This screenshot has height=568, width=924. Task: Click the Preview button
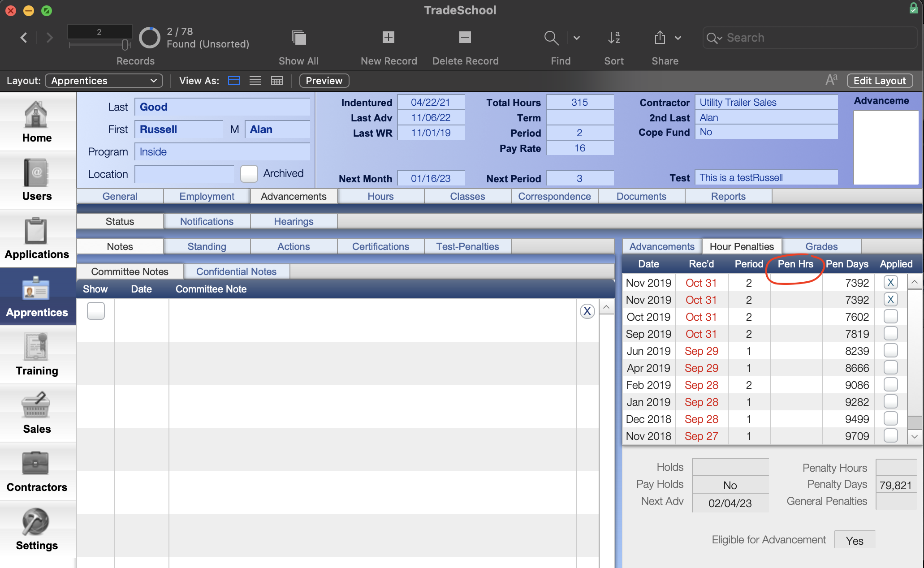[x=324, y=80]
